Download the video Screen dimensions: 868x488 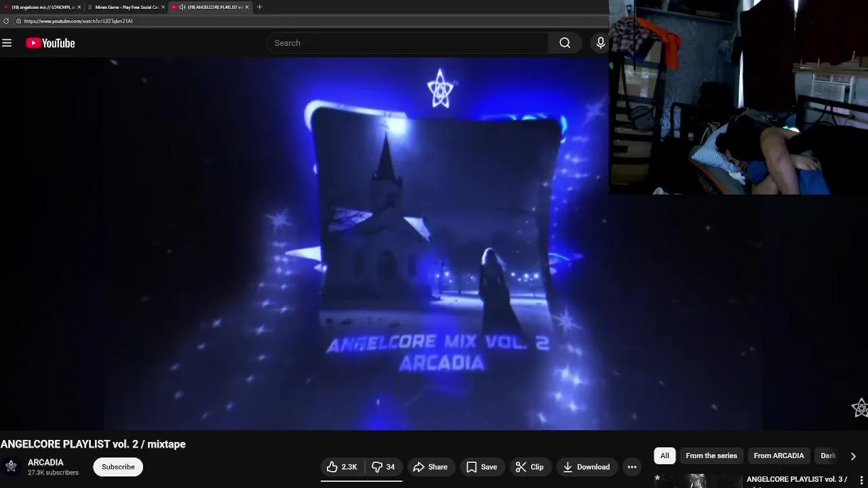click(587, 467)
